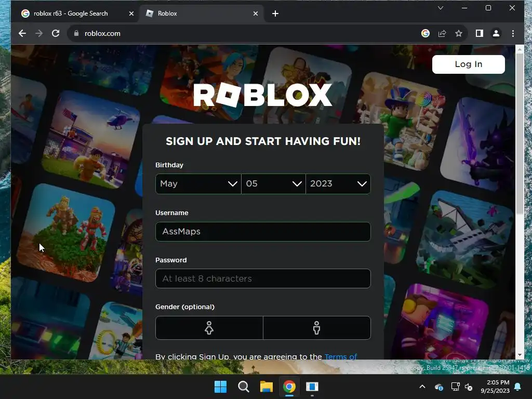Click the ROBLOX logo
Screen dimensions: 532x399
262,95
